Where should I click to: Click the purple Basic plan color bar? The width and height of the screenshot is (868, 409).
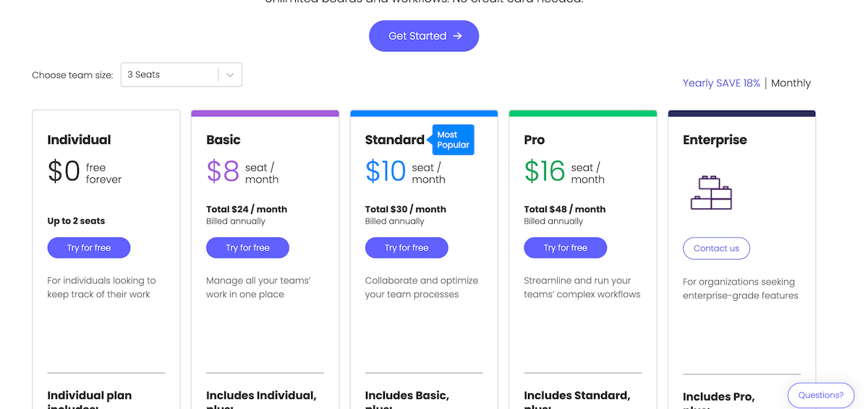[265, 113]
